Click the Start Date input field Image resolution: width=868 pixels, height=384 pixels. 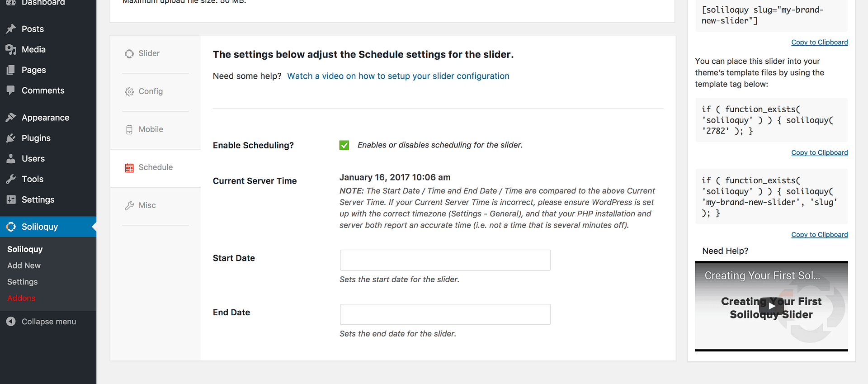[445, 260]
